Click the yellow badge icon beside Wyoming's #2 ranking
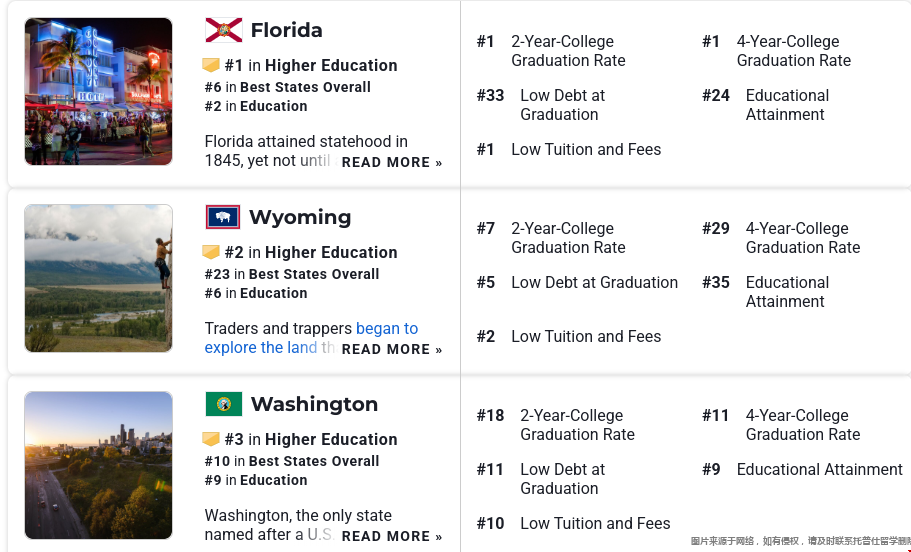The height and width of the screenshot is (552, 911). 211,252
